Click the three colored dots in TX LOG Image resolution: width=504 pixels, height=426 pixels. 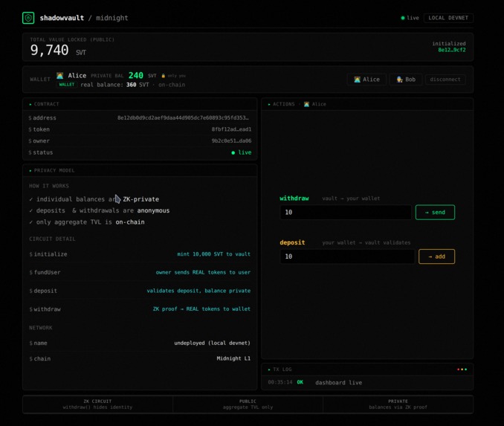(462, 369)
